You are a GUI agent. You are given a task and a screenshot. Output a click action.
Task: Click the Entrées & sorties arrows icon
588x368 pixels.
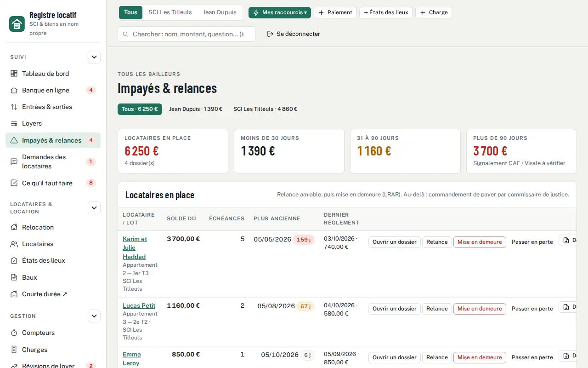tap(14, 107)
